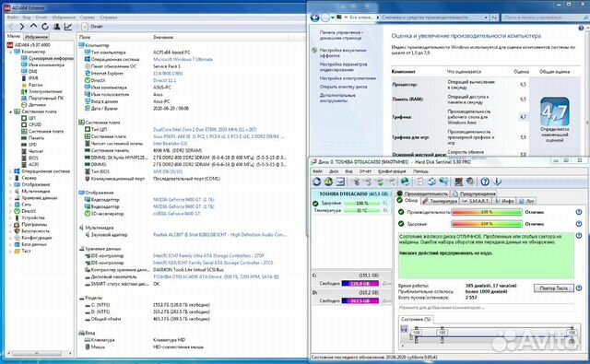Image resolution: width=590 pixels, height=364 pixels.
Task: Open Настройка электропитания link
Action: (x=348, y=78)
